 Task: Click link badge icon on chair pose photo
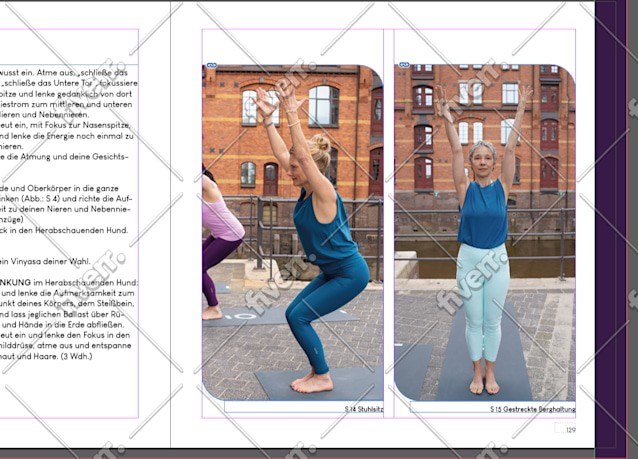(212, 65)
